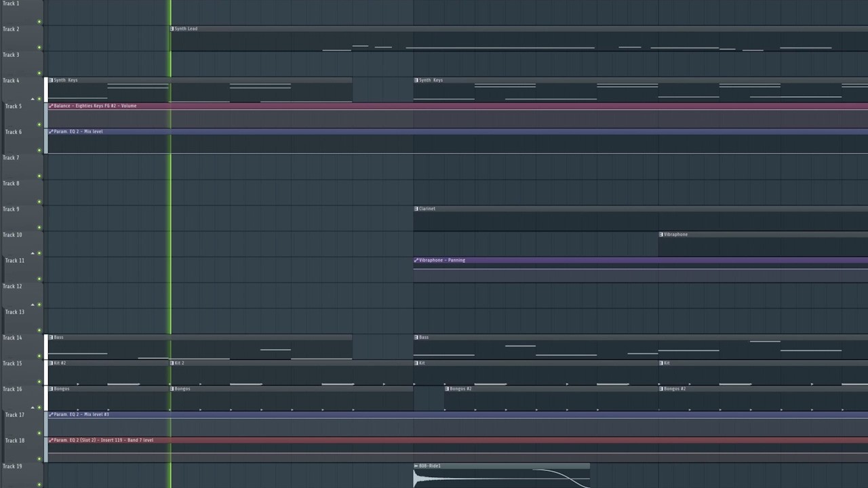
Task: Toggle the Track 19 mute LED
Action: click(39, 485)
